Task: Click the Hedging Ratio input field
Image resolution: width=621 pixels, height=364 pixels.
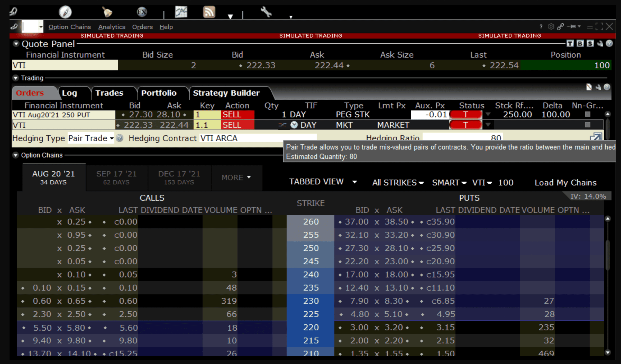Action: point(462,137)
